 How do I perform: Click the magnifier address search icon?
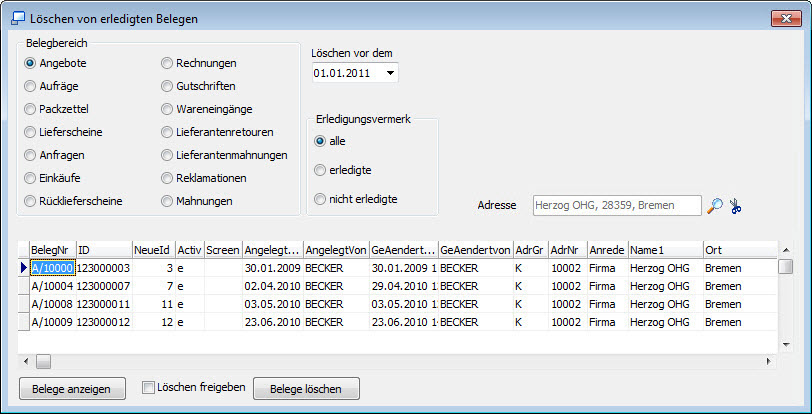point(715,205)
